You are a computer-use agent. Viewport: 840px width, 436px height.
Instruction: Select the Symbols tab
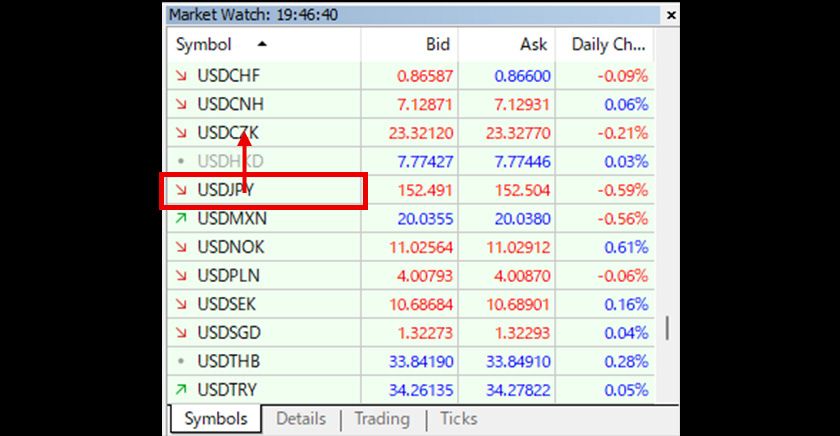216,419
